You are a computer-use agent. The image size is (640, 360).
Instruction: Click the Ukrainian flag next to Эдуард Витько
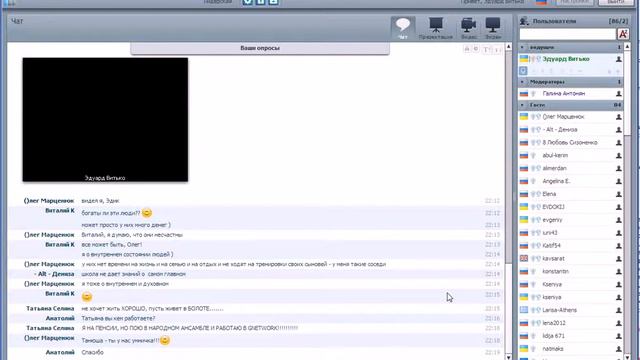click(x=524, y=59)
